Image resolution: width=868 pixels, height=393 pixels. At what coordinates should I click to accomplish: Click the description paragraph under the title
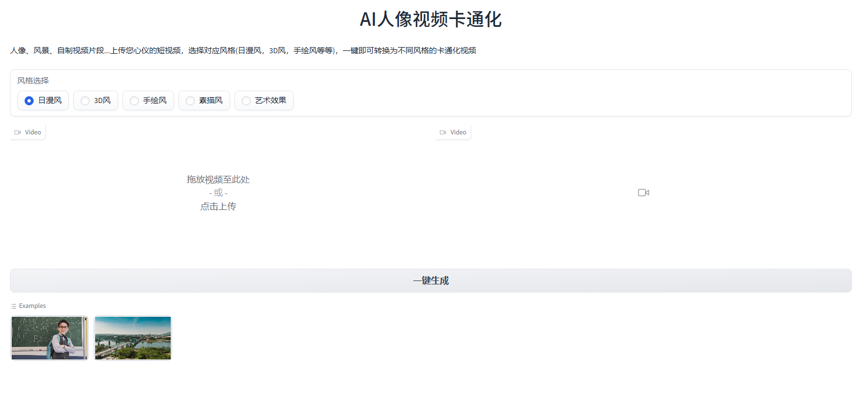[243, 51]
